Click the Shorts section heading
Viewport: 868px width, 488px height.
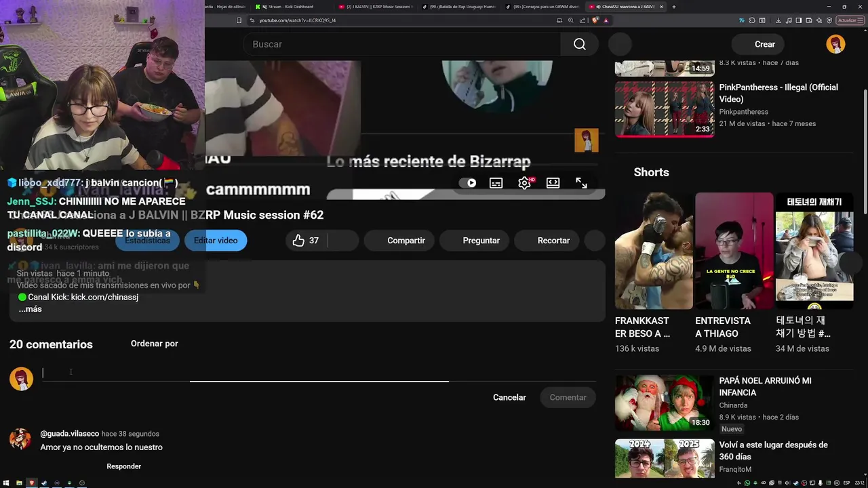(651, 172)
